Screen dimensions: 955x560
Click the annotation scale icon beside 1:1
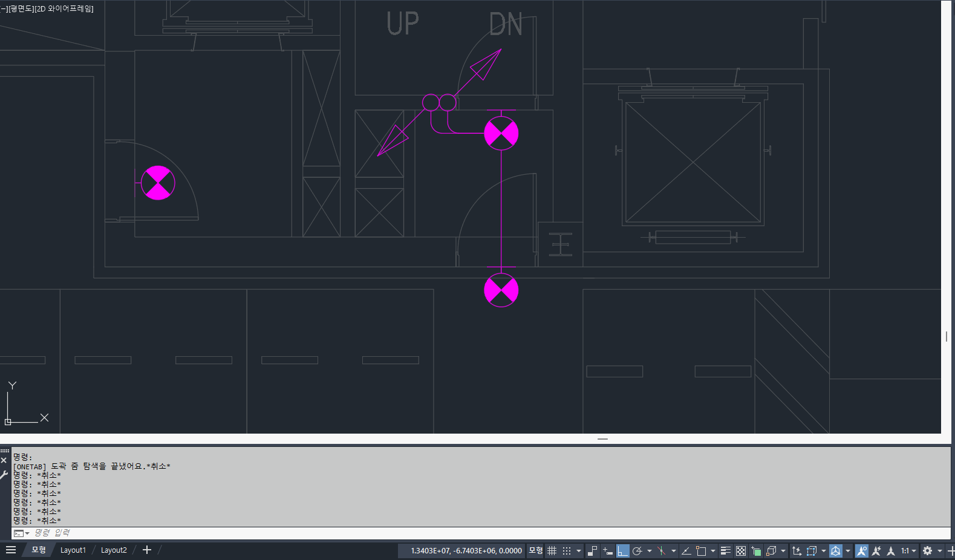tap(890, 550)
